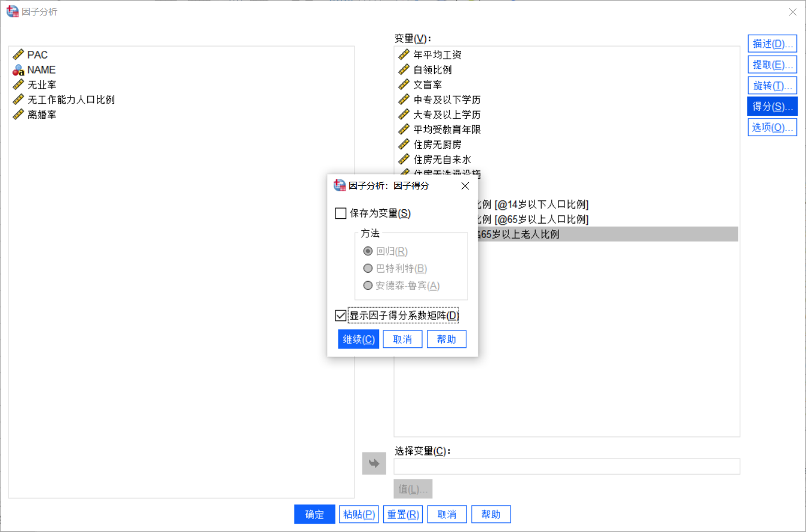The width and height of the screenshot is (806, 532).
Task: Click the SPSS logo in the 因子分析 title bar
Action: coord(12,11)
